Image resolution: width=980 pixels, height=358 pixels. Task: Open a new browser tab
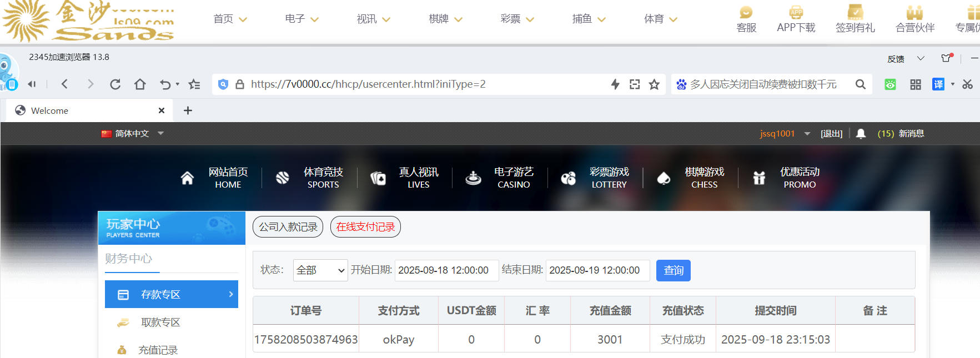(x=188, y=110)
